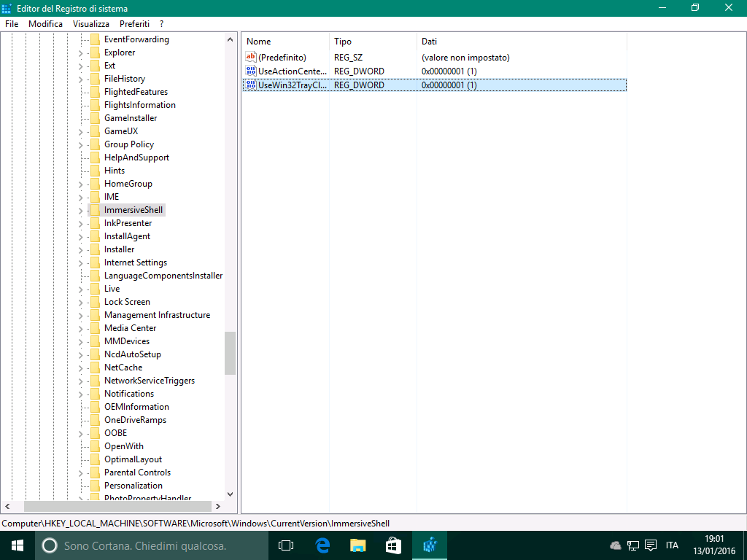Select the HelpAndSupport key
Screen dimensions: 747x560
(136, 157)
